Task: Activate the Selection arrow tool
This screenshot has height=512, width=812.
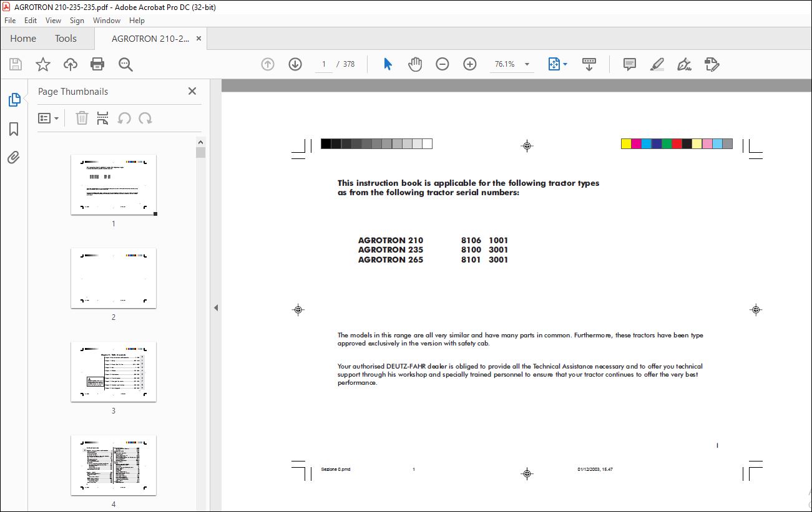Action: pos(388,64)
